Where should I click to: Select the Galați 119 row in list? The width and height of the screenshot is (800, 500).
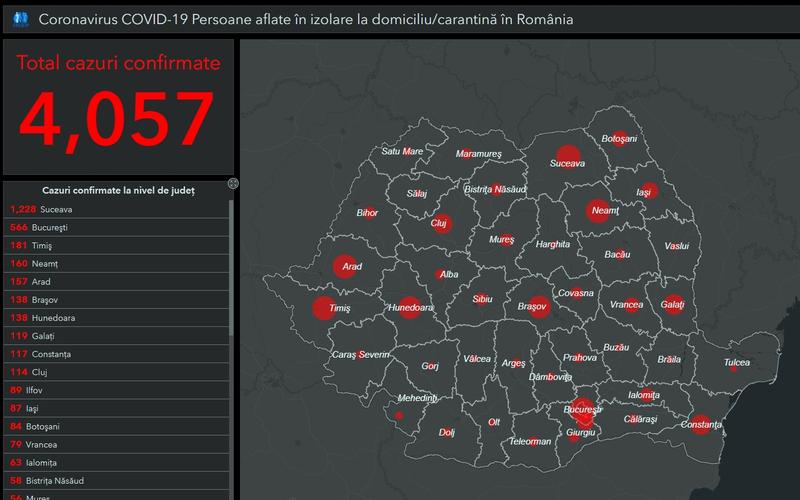pyautogui.click(x=116, y=336)
